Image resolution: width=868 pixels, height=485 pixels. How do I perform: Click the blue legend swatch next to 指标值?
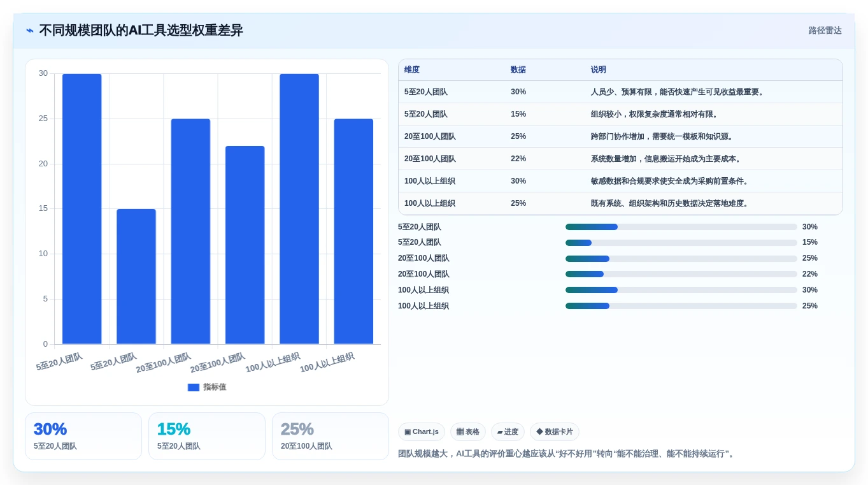tap(194, 387)
